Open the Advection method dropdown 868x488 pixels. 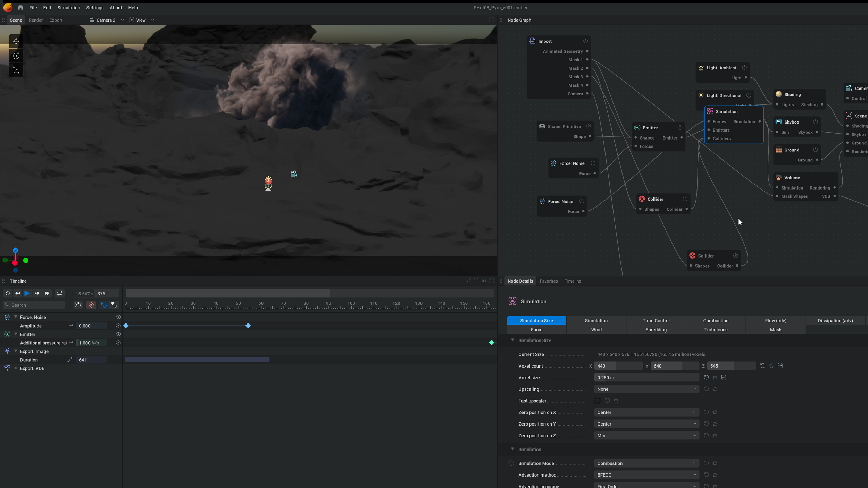[646, 475]
